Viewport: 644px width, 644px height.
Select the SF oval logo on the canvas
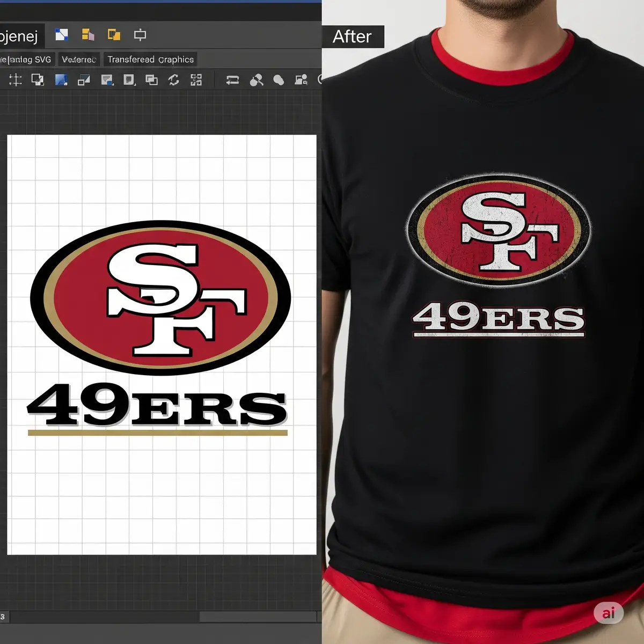coord(160,298)
